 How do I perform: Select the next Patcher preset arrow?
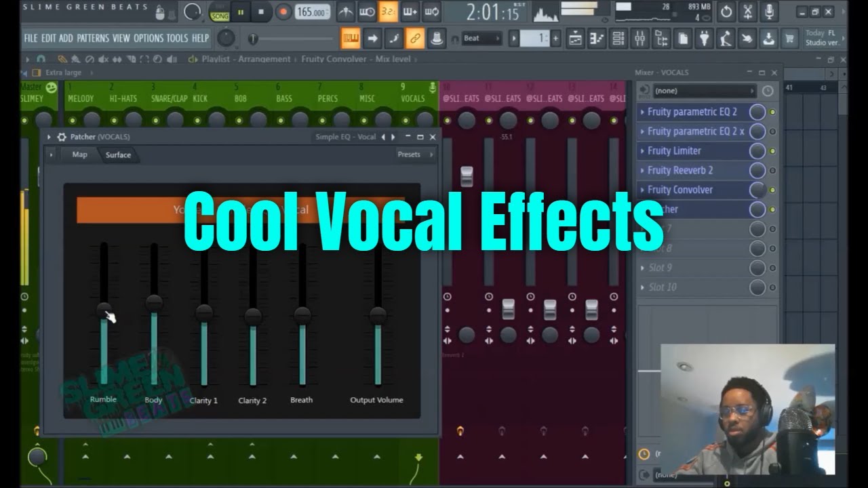click(x=393, y=137)
